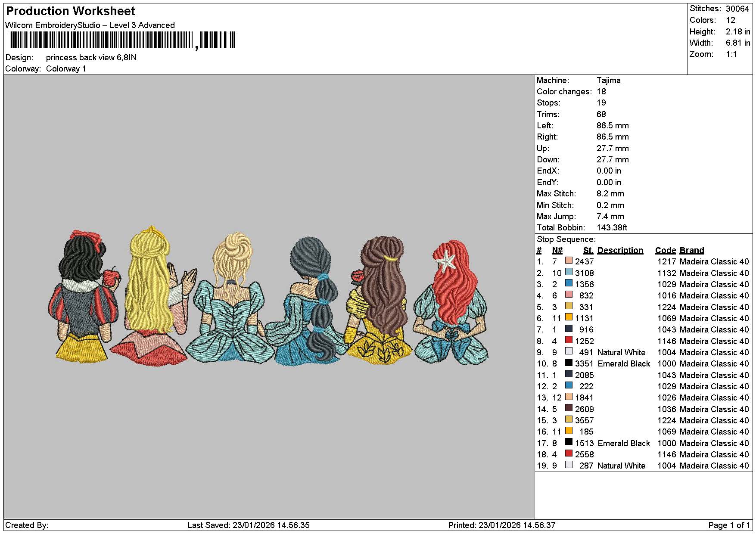The image size is (756, 534).
Task: Select thread code 1217 in stop sequence
Action: coord(667,261)
